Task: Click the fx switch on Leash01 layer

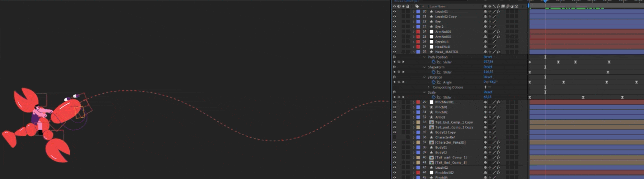Action: [498, 11]
